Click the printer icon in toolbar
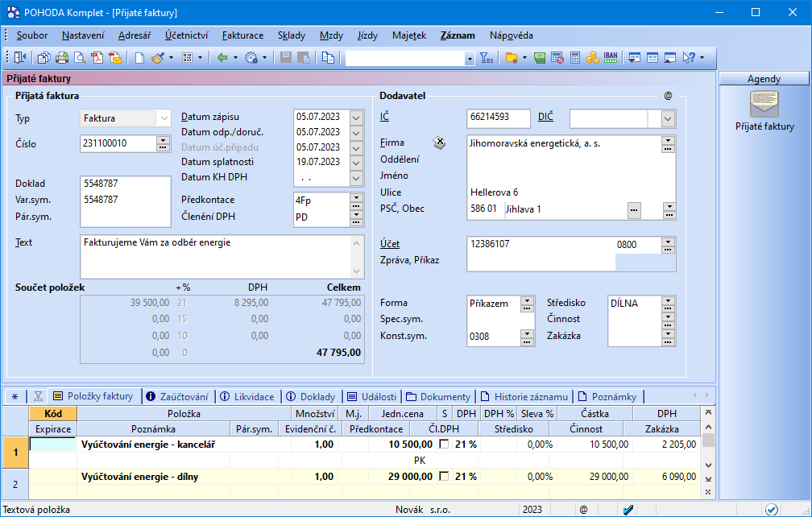Viewport: 812px width, 517px height. [62, 57]
